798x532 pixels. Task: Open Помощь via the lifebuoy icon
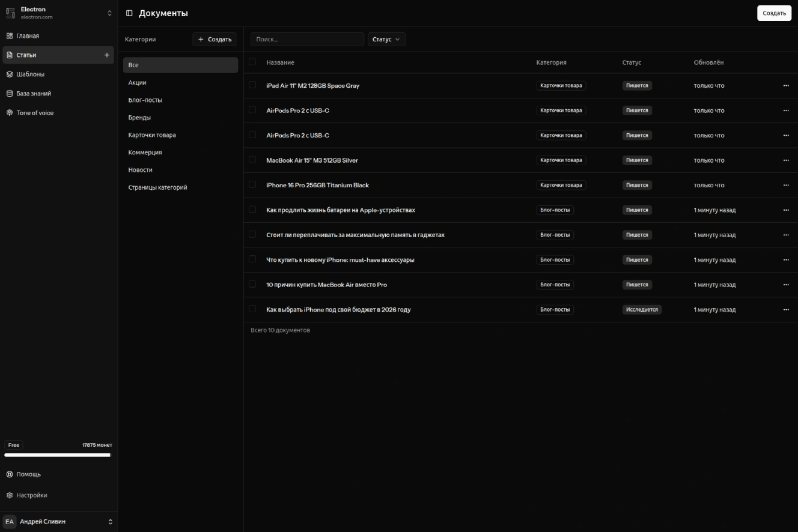click(10, 474)
